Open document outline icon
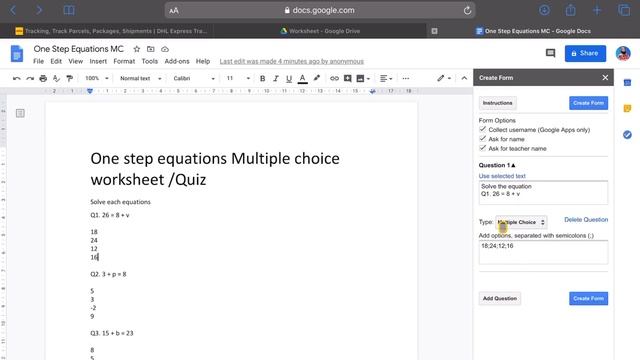The image size is (640, 360). click(20, 113)
